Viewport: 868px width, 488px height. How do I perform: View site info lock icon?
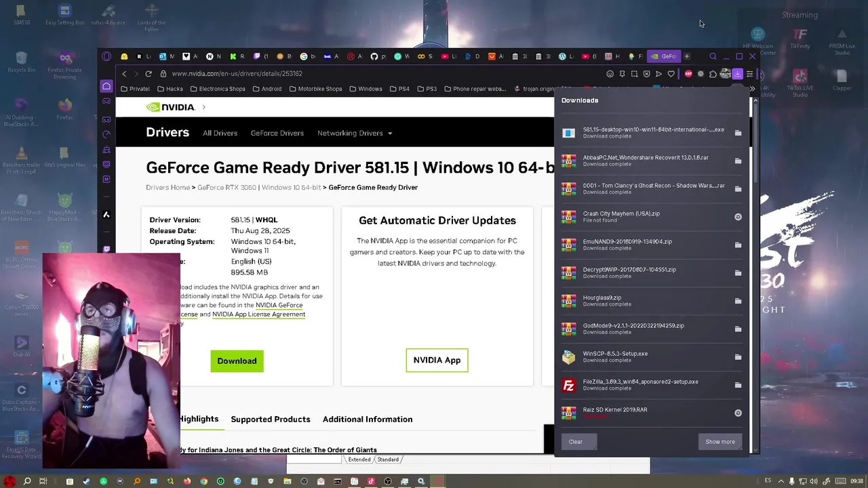pos(164,74)
